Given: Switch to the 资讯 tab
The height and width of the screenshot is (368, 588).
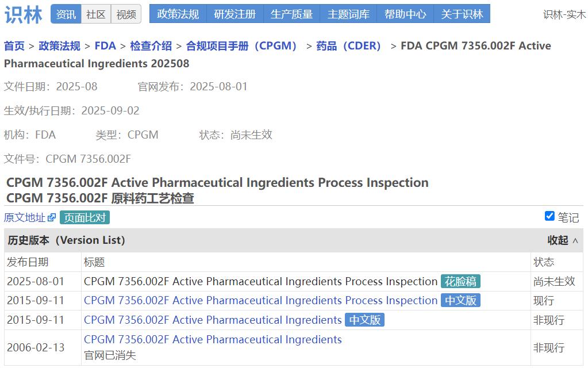Looking at the screenshot, I should click(x=66, y=14).
